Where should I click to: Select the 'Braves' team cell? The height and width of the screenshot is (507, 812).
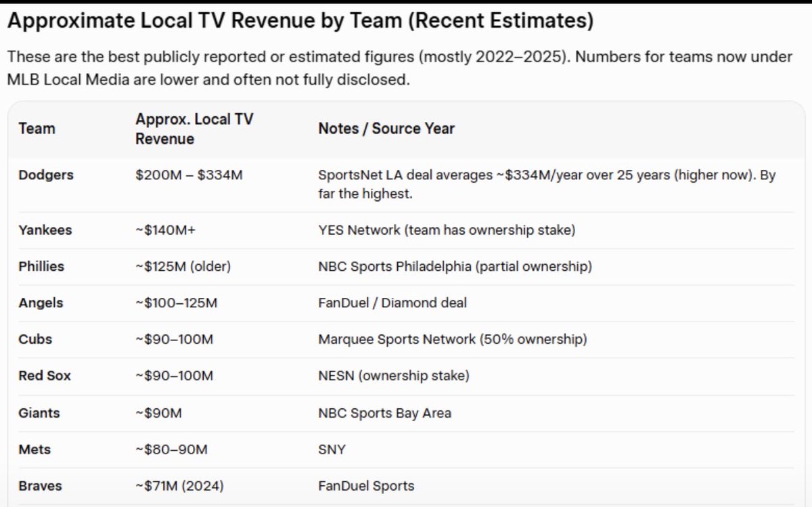(x=40, y=486)
